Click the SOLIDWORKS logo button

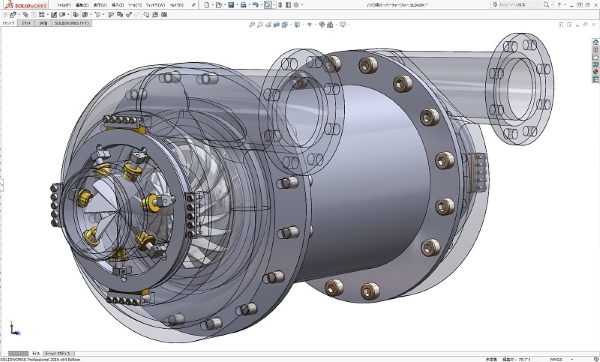pos(26,5)
